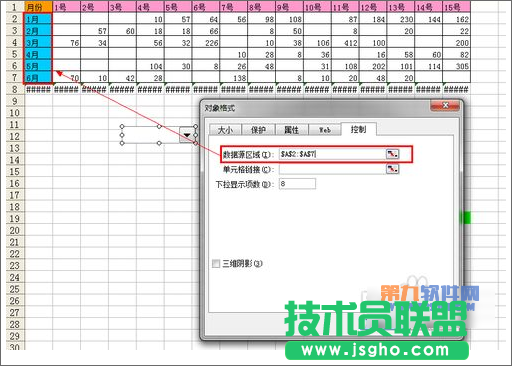Click cell with value 104 in 5月 row
This screenshot has width=512, height=366.
(x=150, y=66)
